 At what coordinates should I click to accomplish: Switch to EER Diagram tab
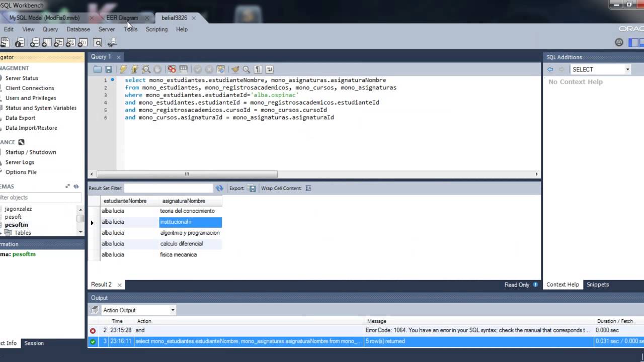click(122, 18)
